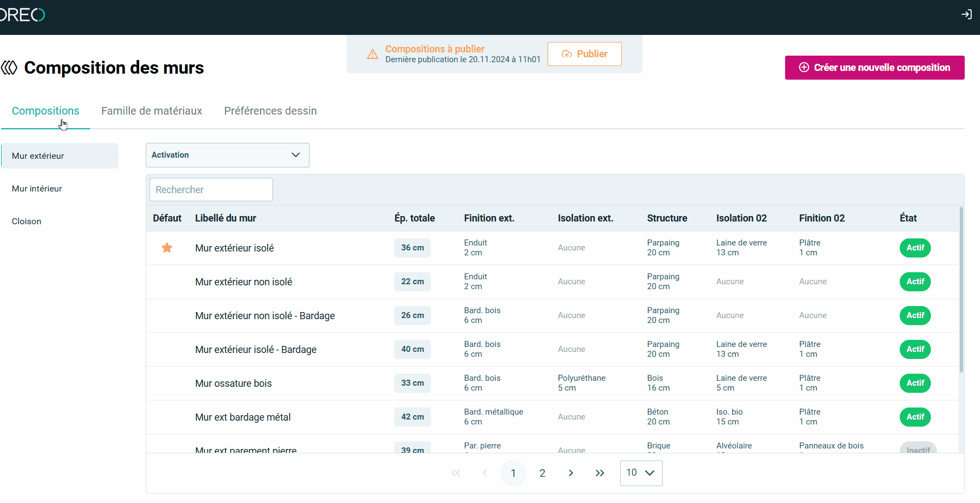Open the Préférences dessin tab
This screenshot has width=980, height=503.
tap(270, 111)
